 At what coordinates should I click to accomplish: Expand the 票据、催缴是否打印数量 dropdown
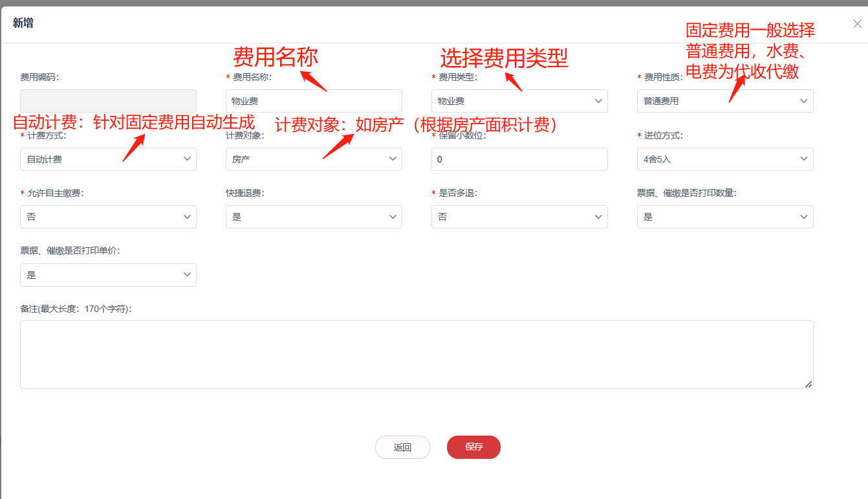(725, 217)
